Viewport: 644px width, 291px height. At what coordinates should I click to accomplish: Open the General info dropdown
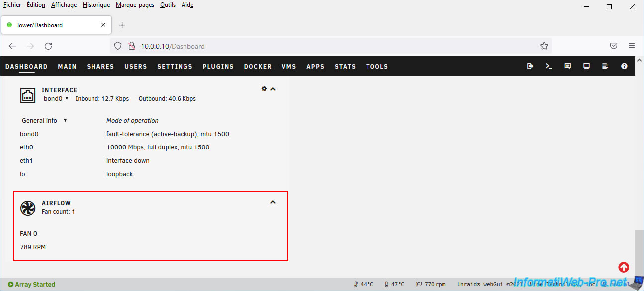(44, 121)
